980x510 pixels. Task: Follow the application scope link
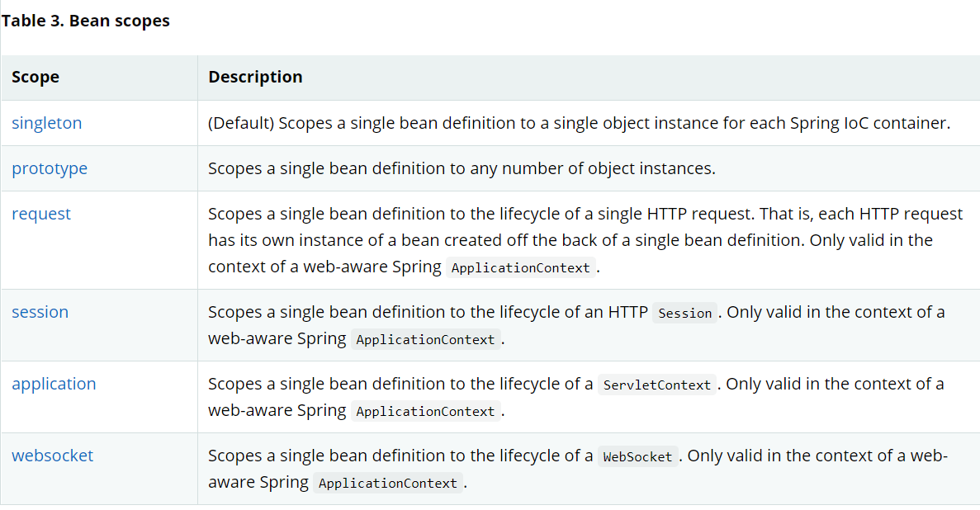pyautogui.click(x=54, y=384)
